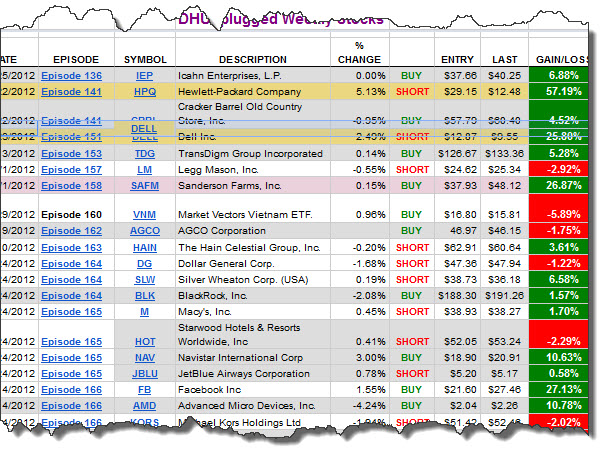Open the Episode 136 link
The width and height of the screenshot is (605, 461).
click(71, 76)
